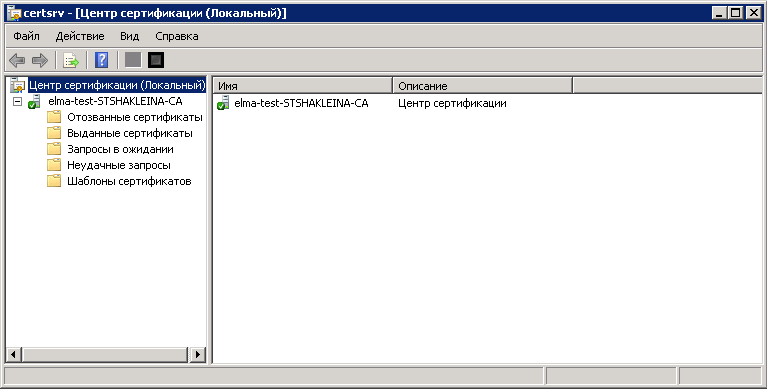
Task: Click the CA server icon in list pane
Action: 223,103
